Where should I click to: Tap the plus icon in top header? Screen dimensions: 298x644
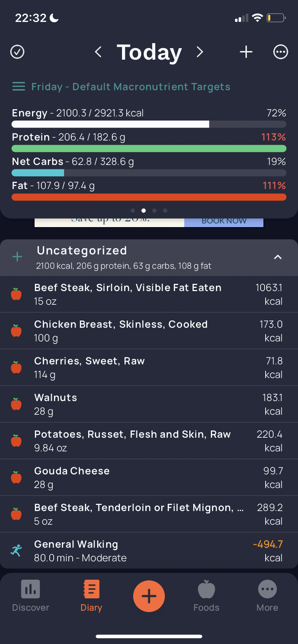pyautogui.click(x=246, y=52)
